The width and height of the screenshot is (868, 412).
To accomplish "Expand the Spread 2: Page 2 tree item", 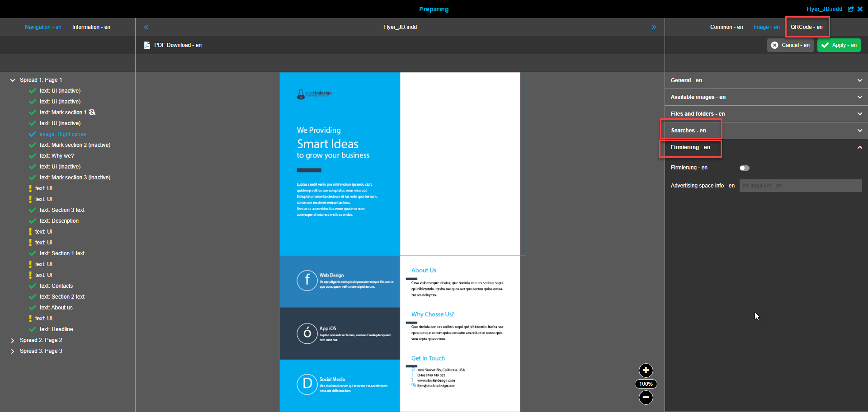I will click(x=12, y=340).
